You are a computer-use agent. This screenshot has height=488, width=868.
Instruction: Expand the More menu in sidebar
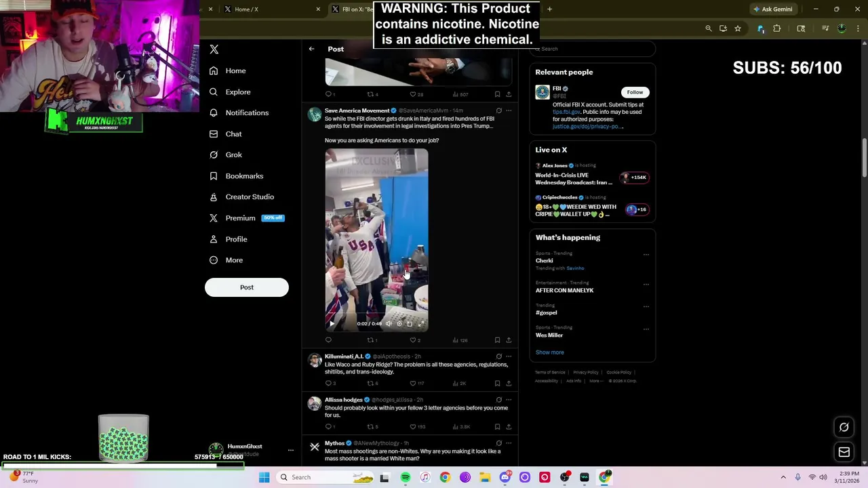click(x=226, y=260)
